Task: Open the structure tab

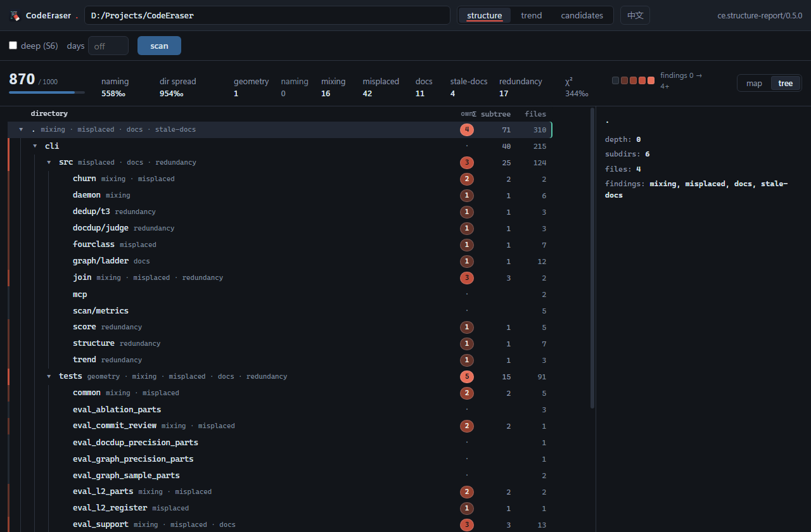Action: (x=485, y=15)
